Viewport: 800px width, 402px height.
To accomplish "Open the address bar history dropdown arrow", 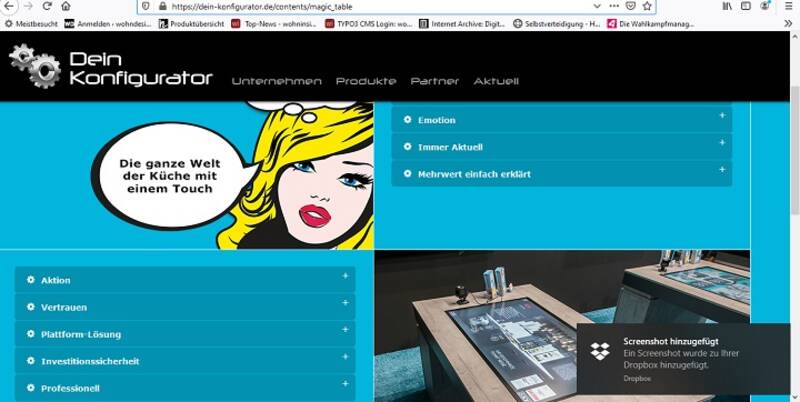I will [x=597, y=7].
